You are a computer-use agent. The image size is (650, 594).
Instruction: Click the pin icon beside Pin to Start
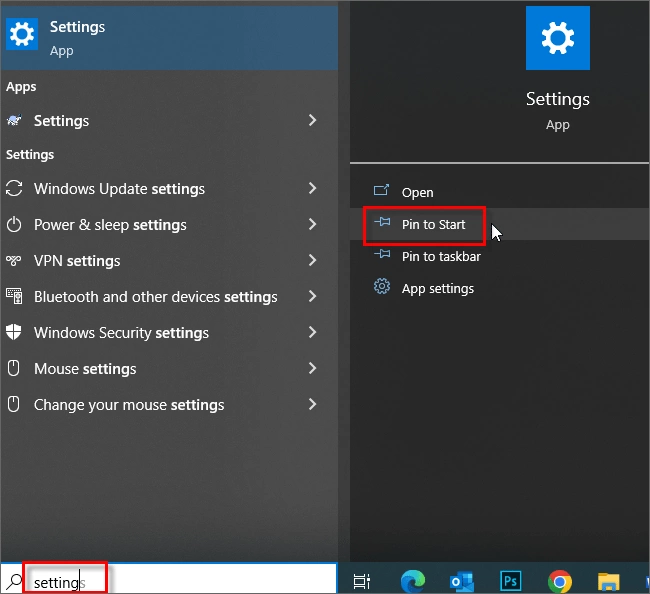coord(382,222)
